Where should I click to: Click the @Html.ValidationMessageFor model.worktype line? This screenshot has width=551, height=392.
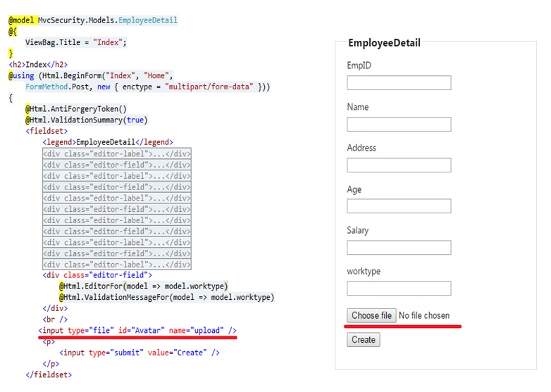[x=166, y=297]
